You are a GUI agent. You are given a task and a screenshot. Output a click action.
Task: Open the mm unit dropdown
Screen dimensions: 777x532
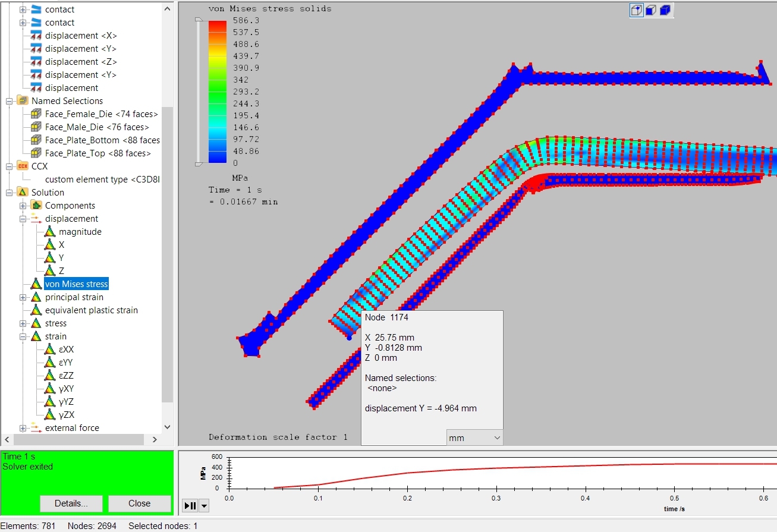click(474, 437)
